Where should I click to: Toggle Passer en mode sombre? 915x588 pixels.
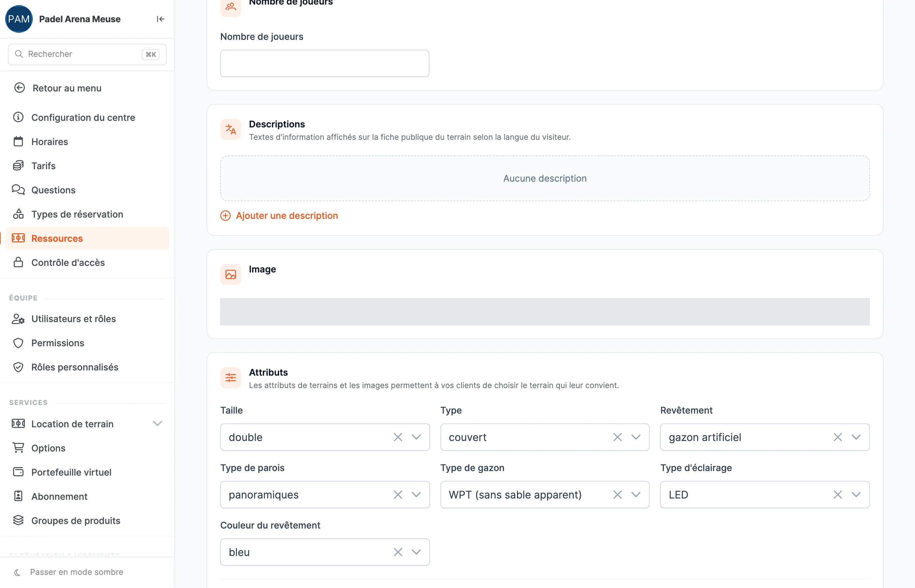(x=76, y=572)
